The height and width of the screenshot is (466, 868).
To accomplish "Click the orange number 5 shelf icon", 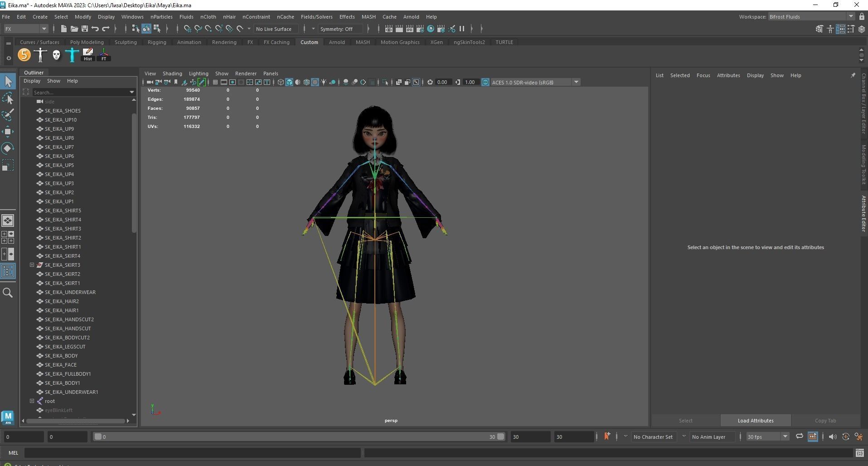I will coord(24,55).
